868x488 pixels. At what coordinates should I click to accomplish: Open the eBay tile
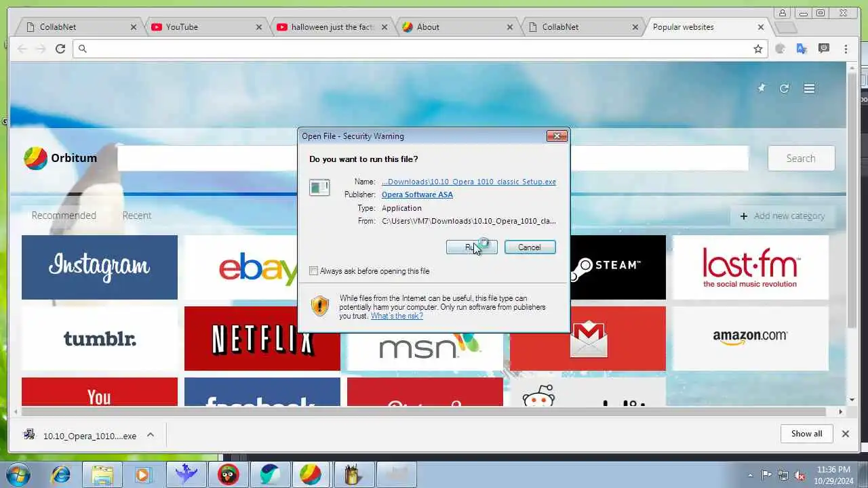241,267
